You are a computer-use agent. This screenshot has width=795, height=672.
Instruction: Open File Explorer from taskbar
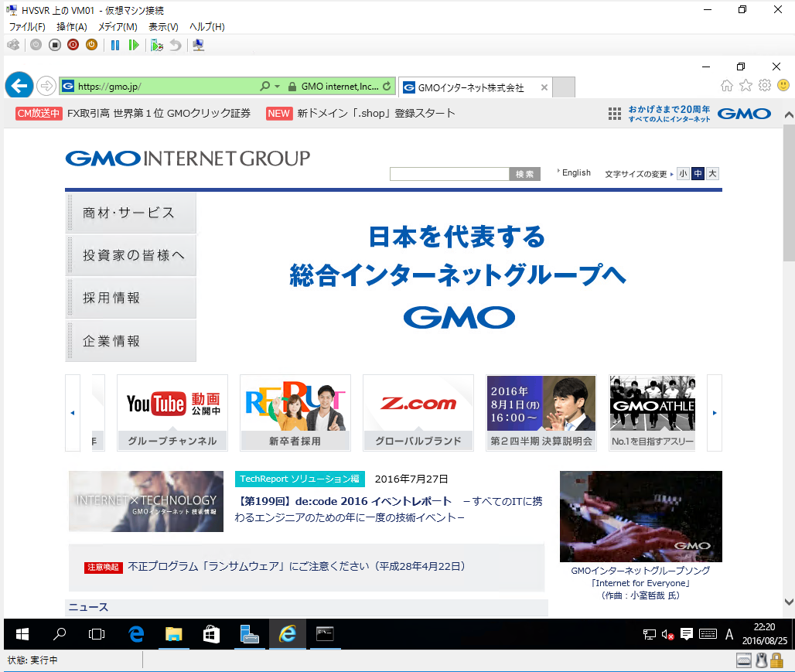pos(173,634)
